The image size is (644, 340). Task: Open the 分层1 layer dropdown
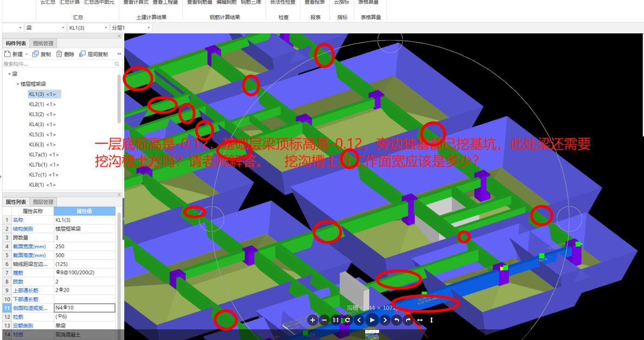tap(131, 28)
